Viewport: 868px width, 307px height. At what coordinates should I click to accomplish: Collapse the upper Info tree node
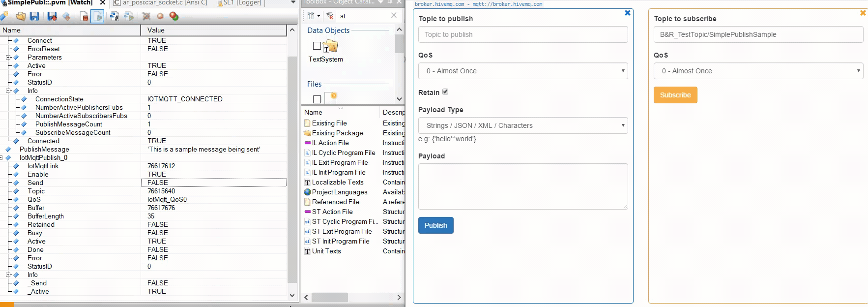(x=8, y=91)
